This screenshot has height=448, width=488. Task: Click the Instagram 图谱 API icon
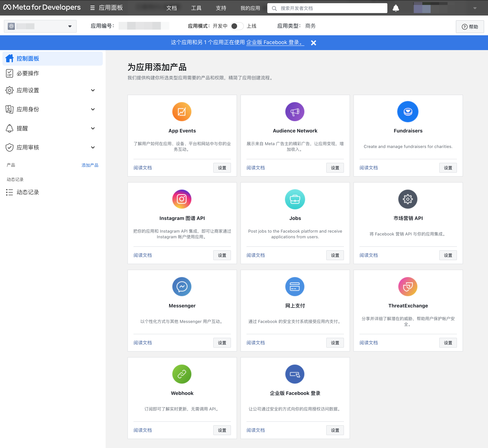pyautogui.click(x=182, y=199)
